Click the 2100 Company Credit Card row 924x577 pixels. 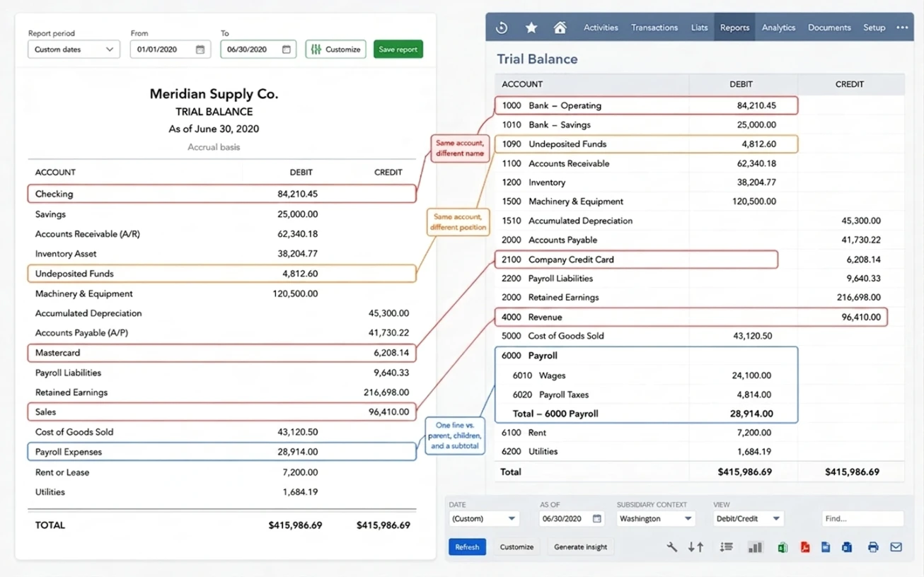[636, 260]
